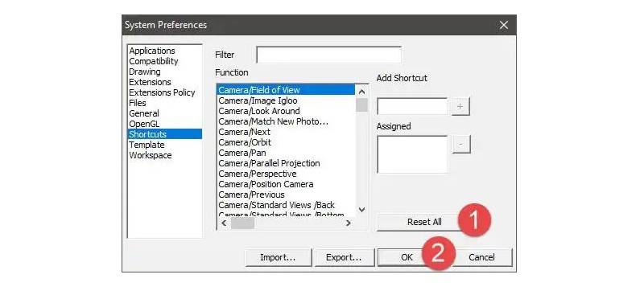Select the Shortcuts category
The height and width of the screenshot is (299, 644).
(165, 134)
